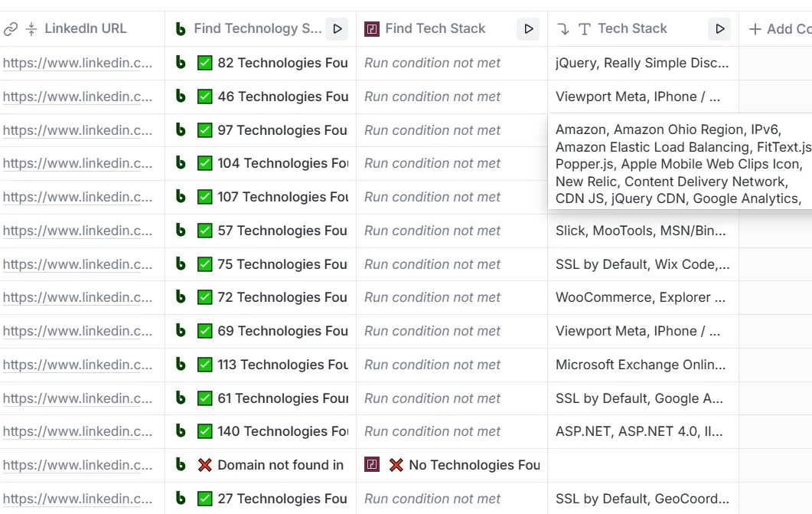Select the 69 Technologies Found cell
The width and height of the screenshot is (812, 514).
click(x=260, y=331)
